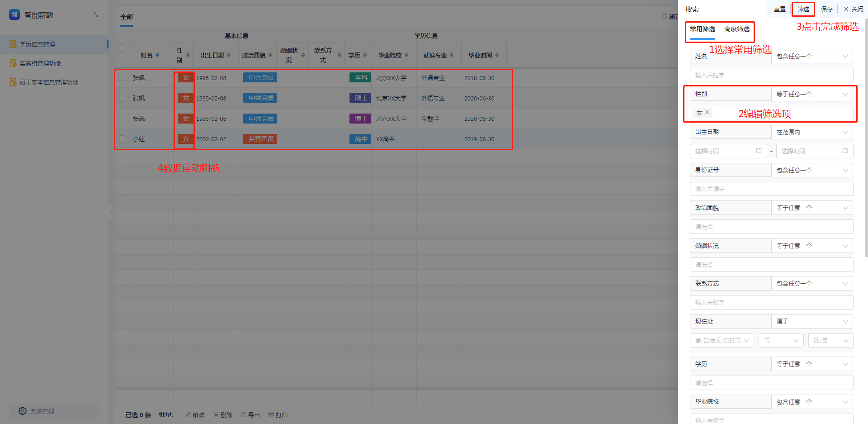The image size is (868, 424).
Task: Click 系统管理 button at bottom
Action: [54, 411]
